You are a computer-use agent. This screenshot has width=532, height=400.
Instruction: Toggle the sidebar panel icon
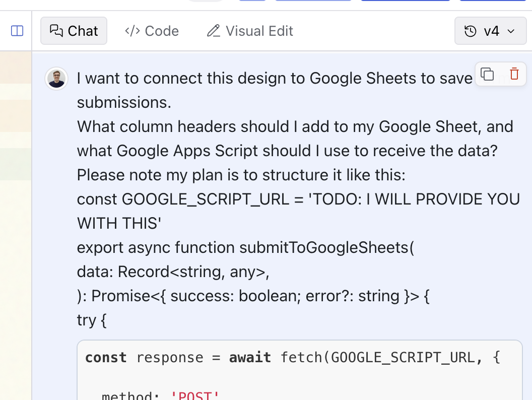click(17, 31)
